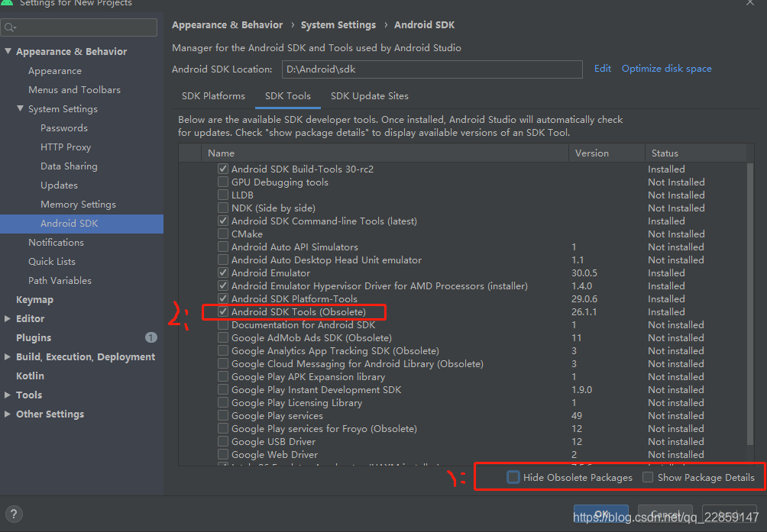767x532 pixels.
Task: Uncheck Android SDK Tools (Obsolete) checkbox
Action: pos(223,311)
